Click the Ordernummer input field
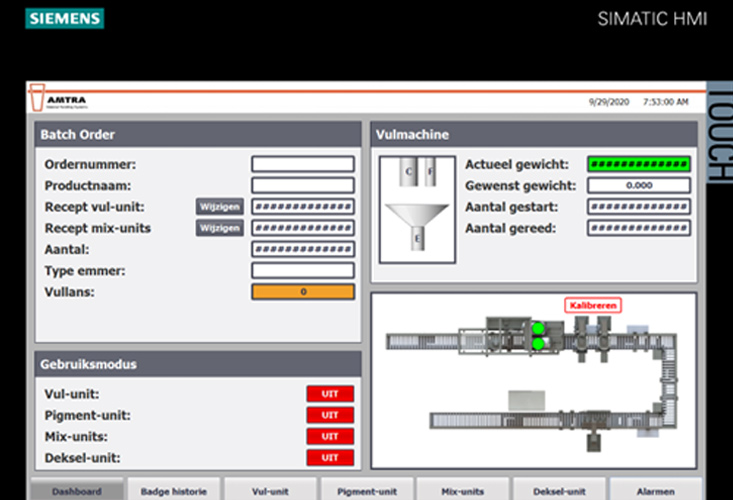The image size is (733, 500). (x=302, y=164)
